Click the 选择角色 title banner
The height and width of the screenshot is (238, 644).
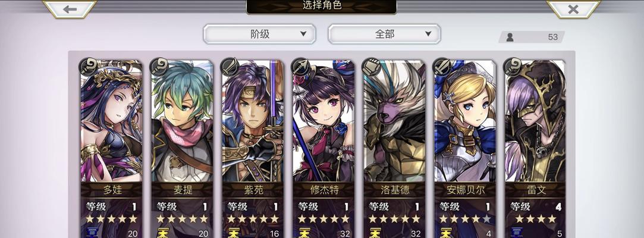tap(322, 6)
